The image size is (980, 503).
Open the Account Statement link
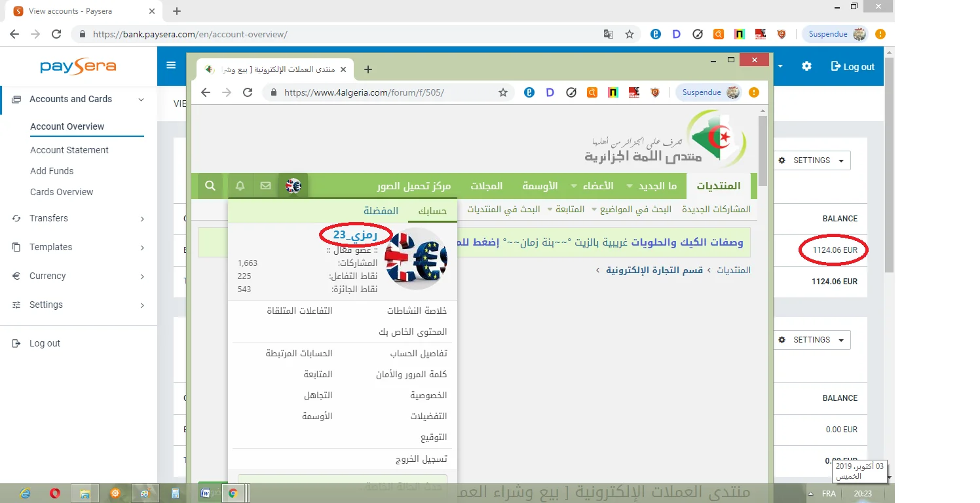69,150
